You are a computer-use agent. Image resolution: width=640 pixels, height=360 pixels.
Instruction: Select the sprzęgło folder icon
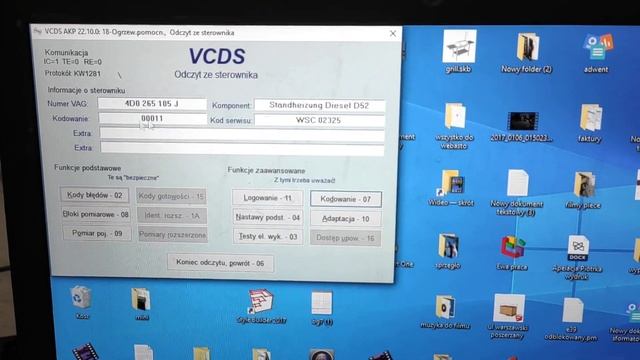click(448, 251)
